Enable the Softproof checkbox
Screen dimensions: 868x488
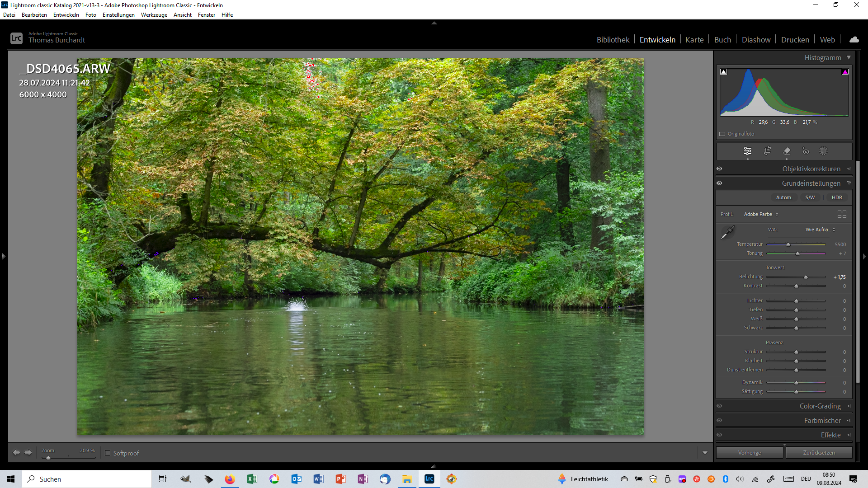pos(108,453)
